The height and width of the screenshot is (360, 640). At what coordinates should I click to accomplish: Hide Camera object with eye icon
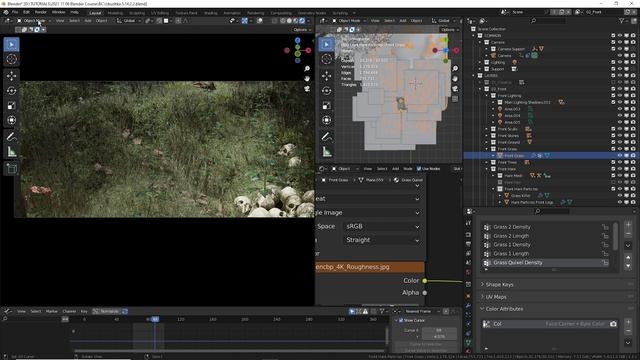[620, 56]
